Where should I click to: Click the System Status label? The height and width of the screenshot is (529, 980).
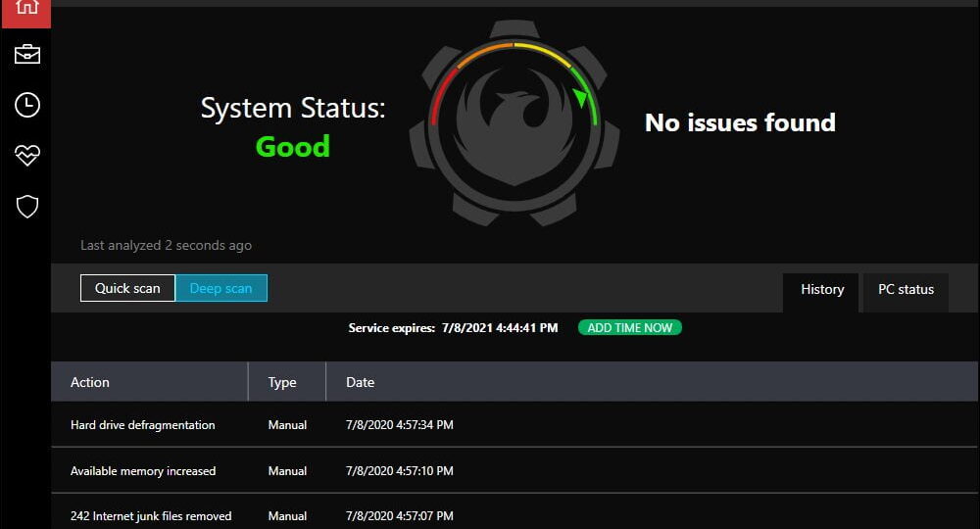coord(292,108)
